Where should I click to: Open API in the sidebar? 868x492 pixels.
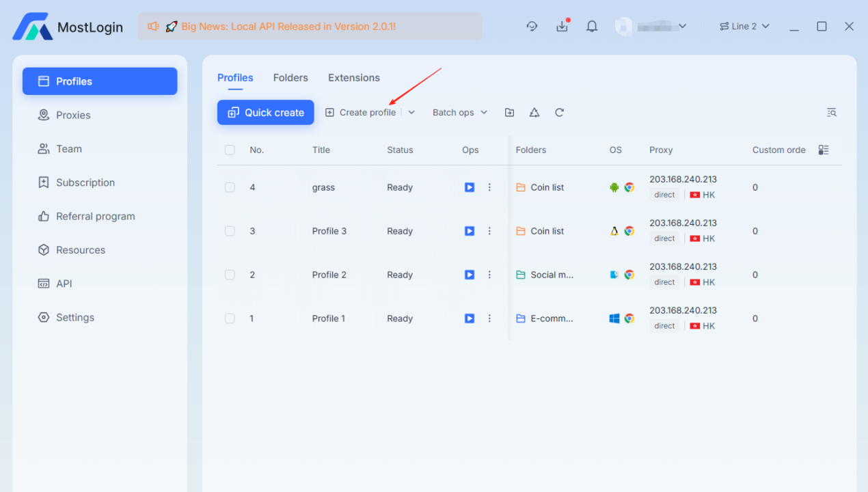pyautogui.click(x=100, y=284)
